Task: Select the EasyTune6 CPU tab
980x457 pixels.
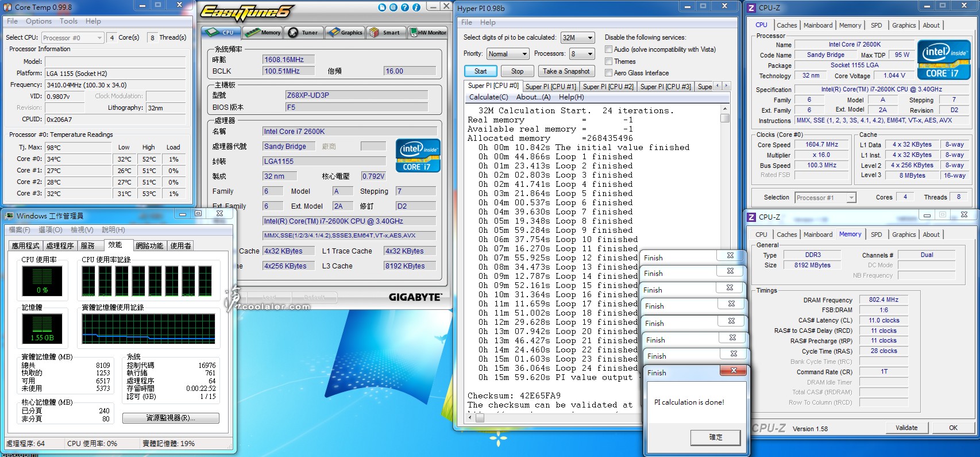Action: coord(221,32)
